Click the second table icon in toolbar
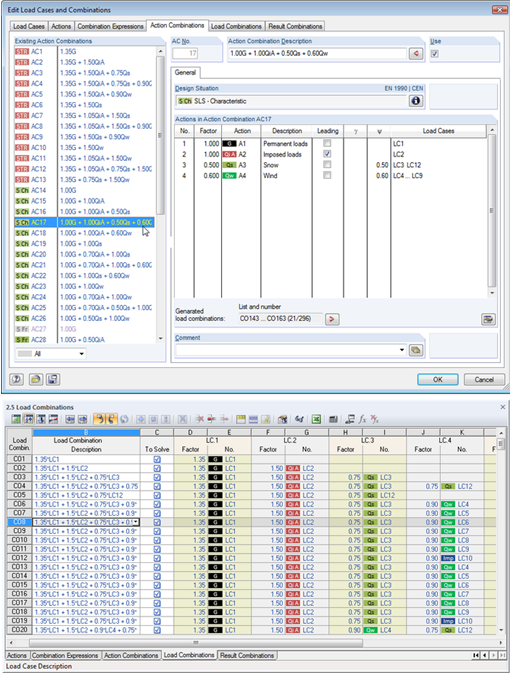Image resolution: width=512 pixels, height=673 pixels. click(29, 419)
